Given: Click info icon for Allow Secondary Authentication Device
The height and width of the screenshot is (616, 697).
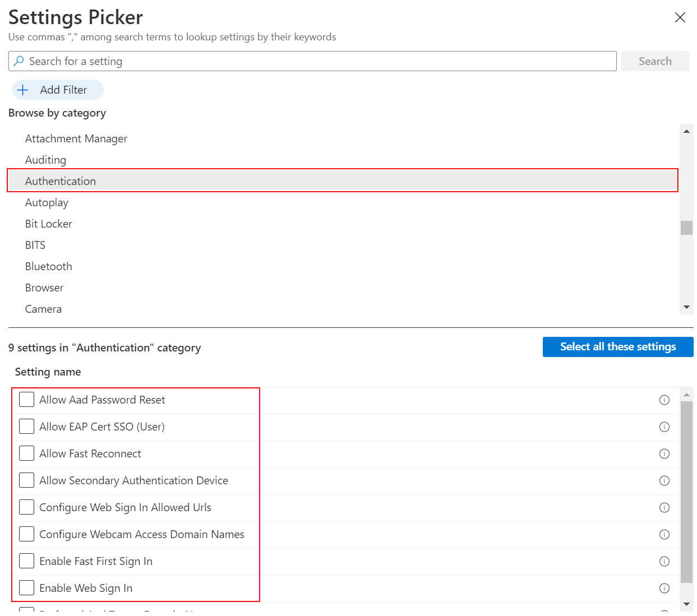Looking at the screenshot, I should point(664,480).
